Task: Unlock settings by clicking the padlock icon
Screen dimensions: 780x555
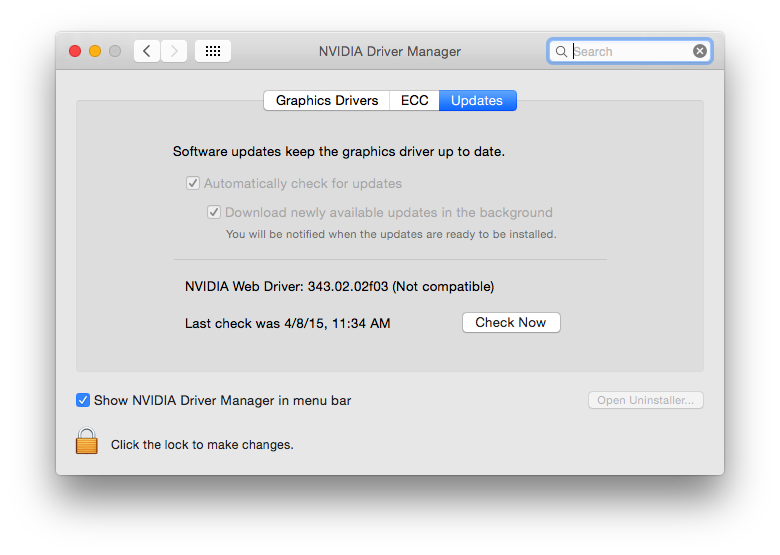Action: coord(87,441)
